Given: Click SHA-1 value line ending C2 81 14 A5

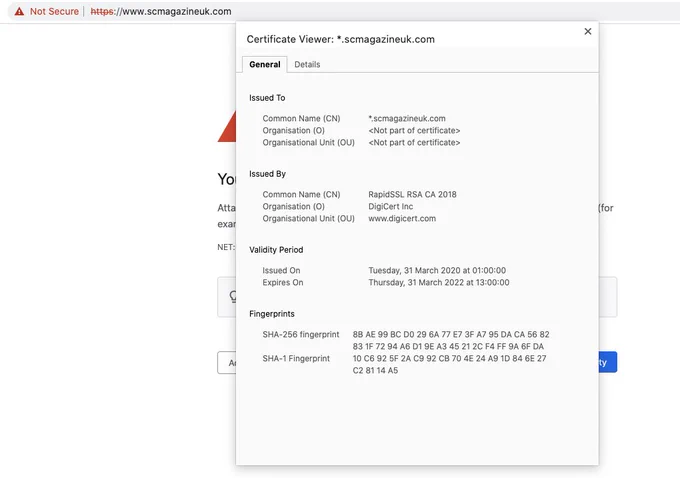Looking at the screenshot, I should click(375, 370).
